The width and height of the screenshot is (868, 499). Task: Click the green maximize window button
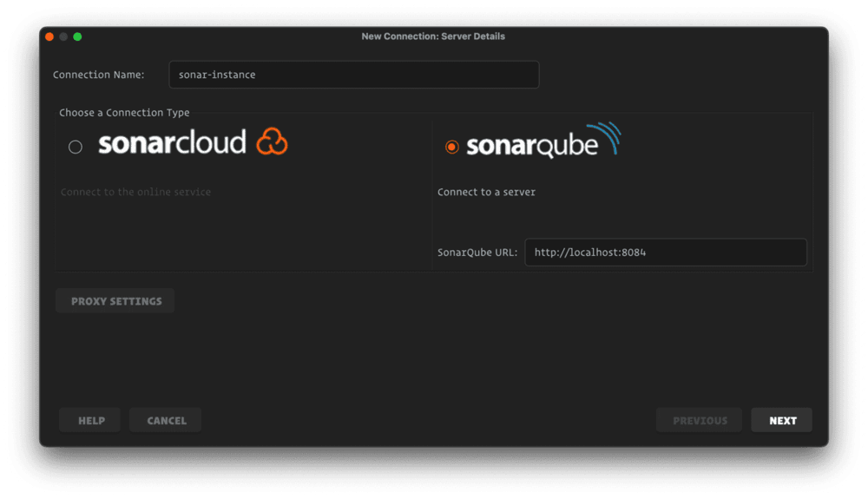coord(77,36)
